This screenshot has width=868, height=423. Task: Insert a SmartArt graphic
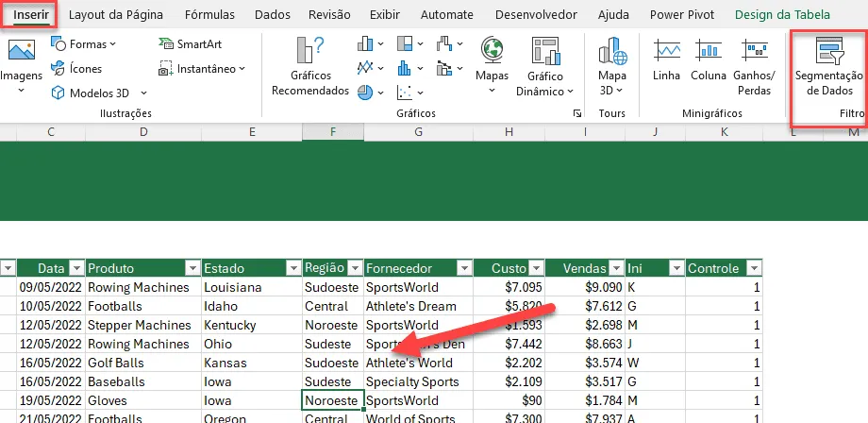pos(190,43)
